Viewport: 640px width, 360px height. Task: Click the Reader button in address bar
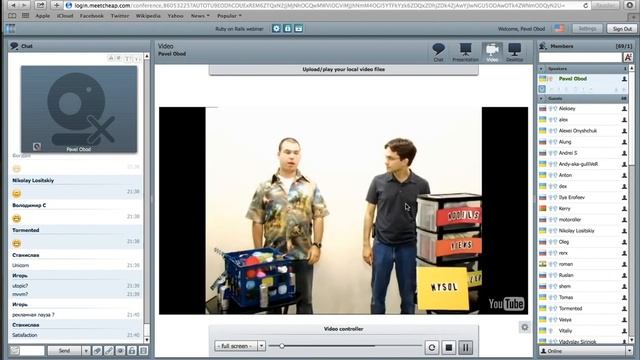pos(605,5)
